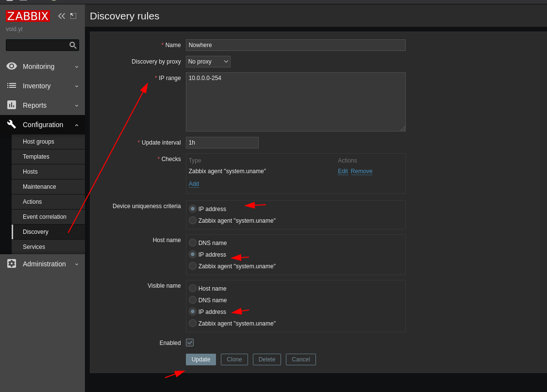Viewport: 547px width, 392px height.
Task: Click the IP range textarea resize handle
Action: (402, 129)
